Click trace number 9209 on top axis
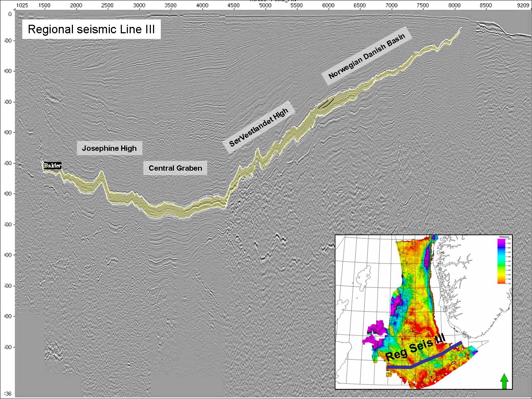532x399 pixels. (523, 6)
